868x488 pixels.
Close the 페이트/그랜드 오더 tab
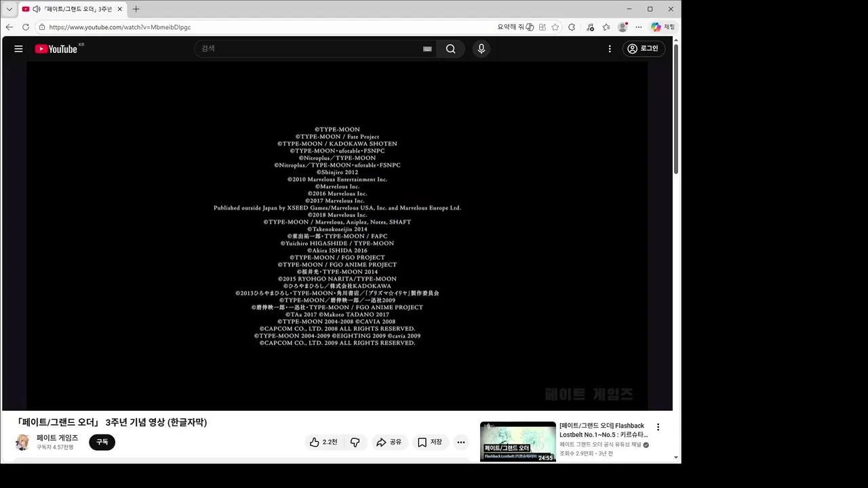coord(120,9)
